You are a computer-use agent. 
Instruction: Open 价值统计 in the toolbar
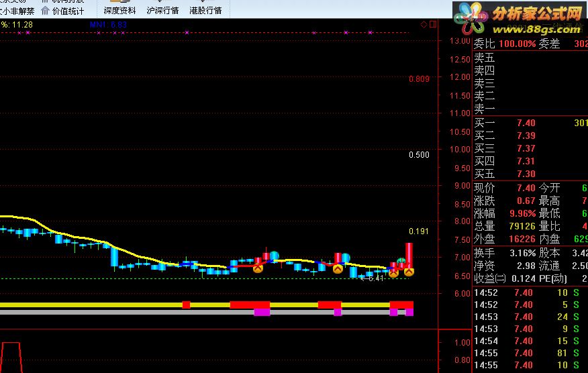(x=68, y=11)
